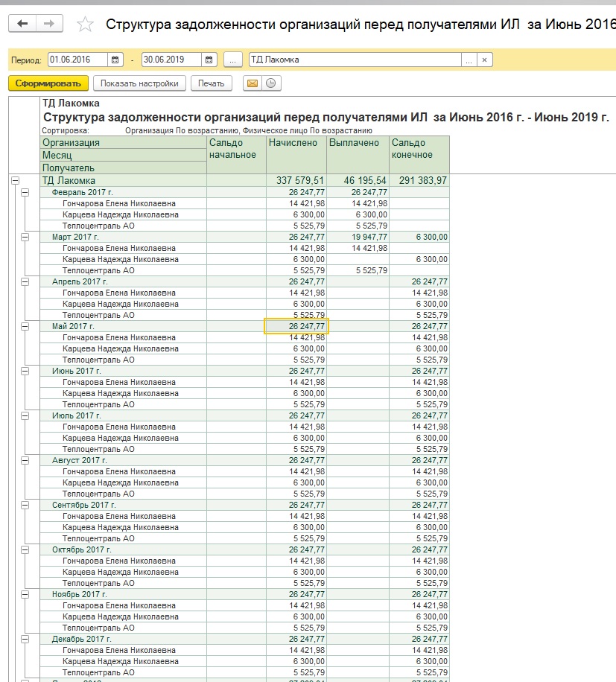Viewport: 616px width, 682px height.
Task: Collapse the Февраль 2017 г. group
Action: pyautogui.click(x=25, y=192)
